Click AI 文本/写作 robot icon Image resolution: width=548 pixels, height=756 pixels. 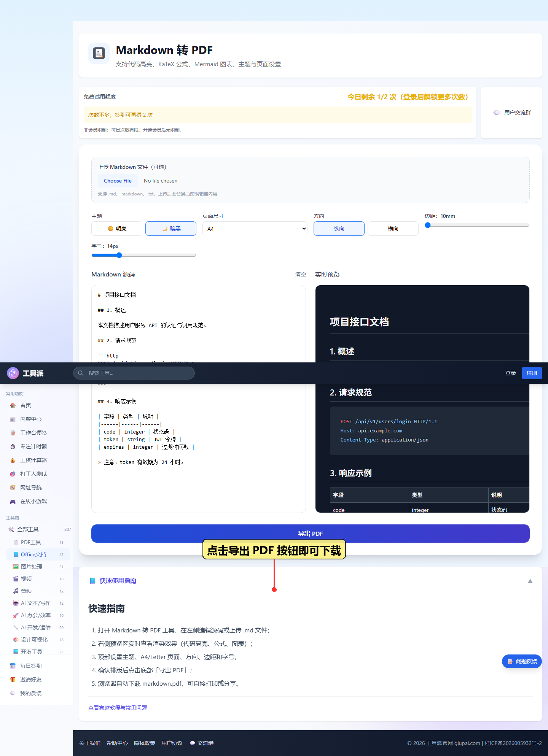(x=16, y=603)
